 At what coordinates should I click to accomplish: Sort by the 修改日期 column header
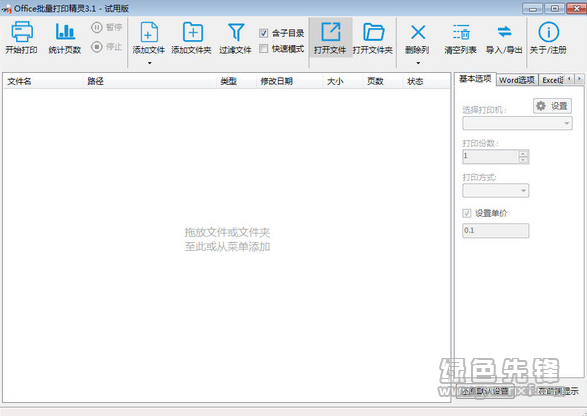click(289, 81)
